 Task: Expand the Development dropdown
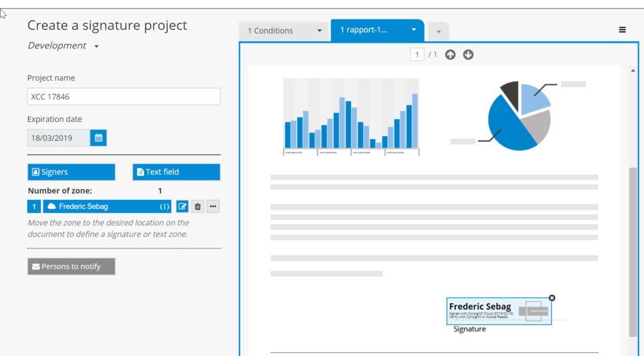96,47
